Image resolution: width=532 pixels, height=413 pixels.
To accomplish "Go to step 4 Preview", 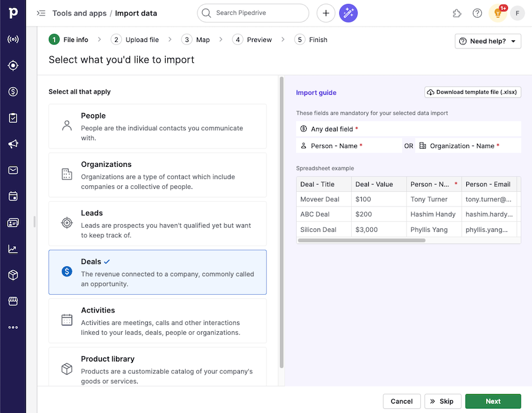I will [x=252, y=40].
